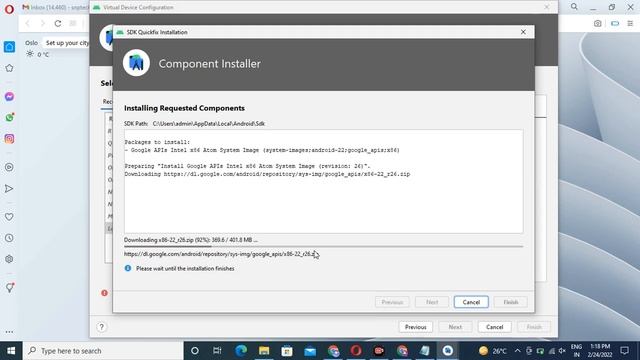The image size is (640, 360).
Task: Click 'Please wait until the installation finishes'
Action: click(x=185, y=269)
